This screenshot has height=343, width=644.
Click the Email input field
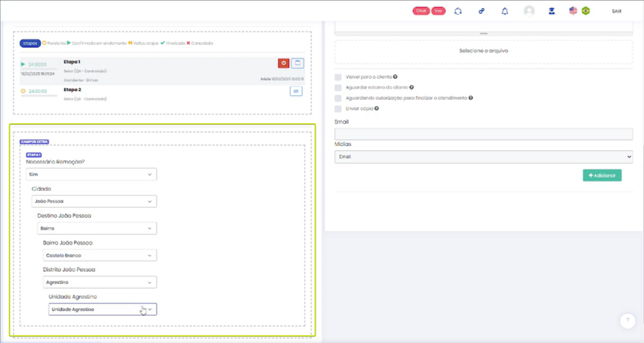(483, 134)
